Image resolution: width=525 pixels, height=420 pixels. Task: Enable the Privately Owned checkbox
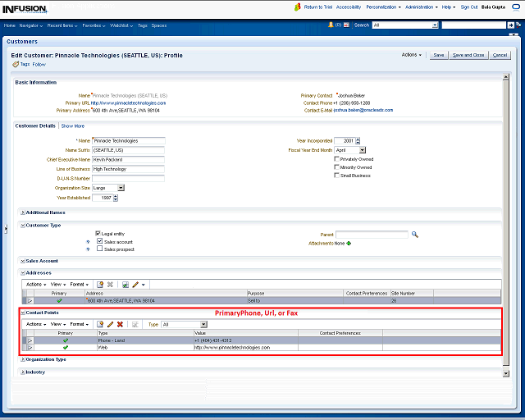pyautogui.click(x=337, y=159)
